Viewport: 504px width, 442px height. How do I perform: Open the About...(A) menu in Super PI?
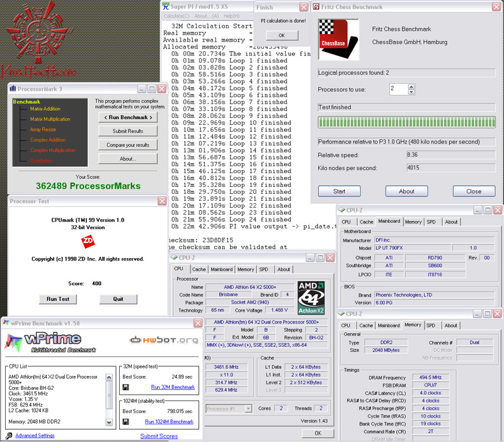pos(207,16)
